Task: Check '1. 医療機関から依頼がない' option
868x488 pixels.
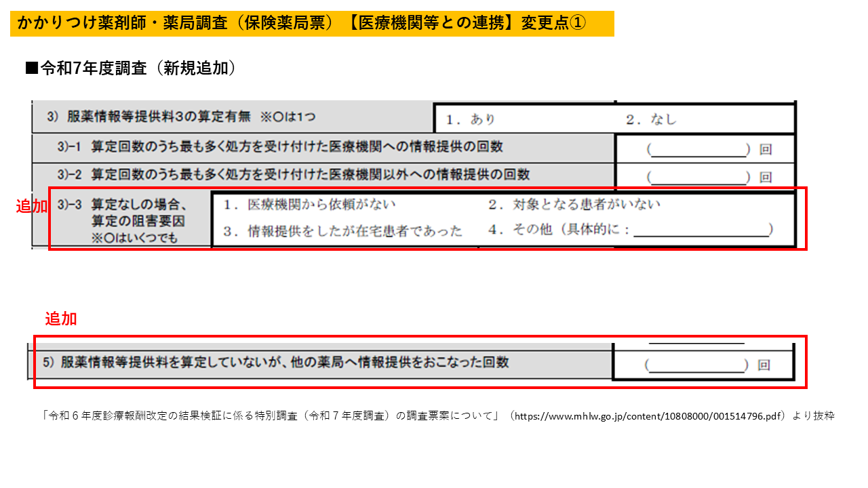Action: 310,204
